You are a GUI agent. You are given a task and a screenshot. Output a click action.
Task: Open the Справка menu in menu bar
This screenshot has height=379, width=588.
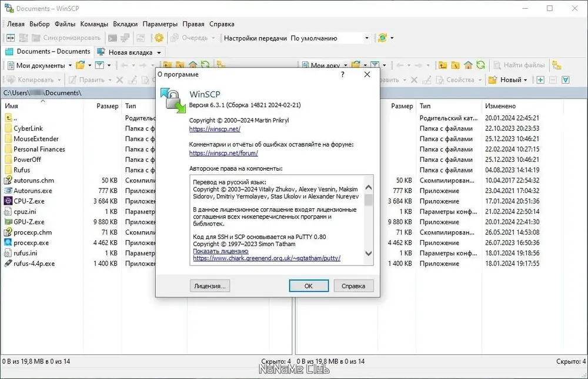point(222,24)
